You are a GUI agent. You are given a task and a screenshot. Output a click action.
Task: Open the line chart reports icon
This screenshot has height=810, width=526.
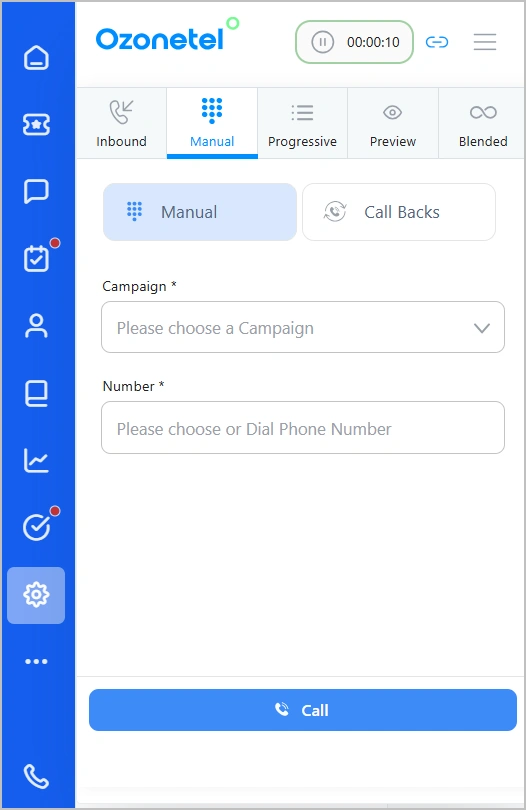(x=36, y=460)
